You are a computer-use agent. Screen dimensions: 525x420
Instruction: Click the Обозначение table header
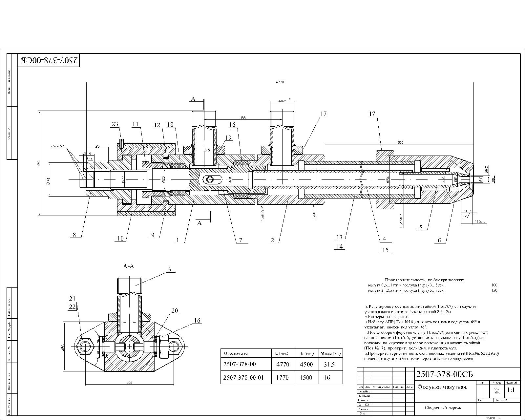(x=236, y=353)
